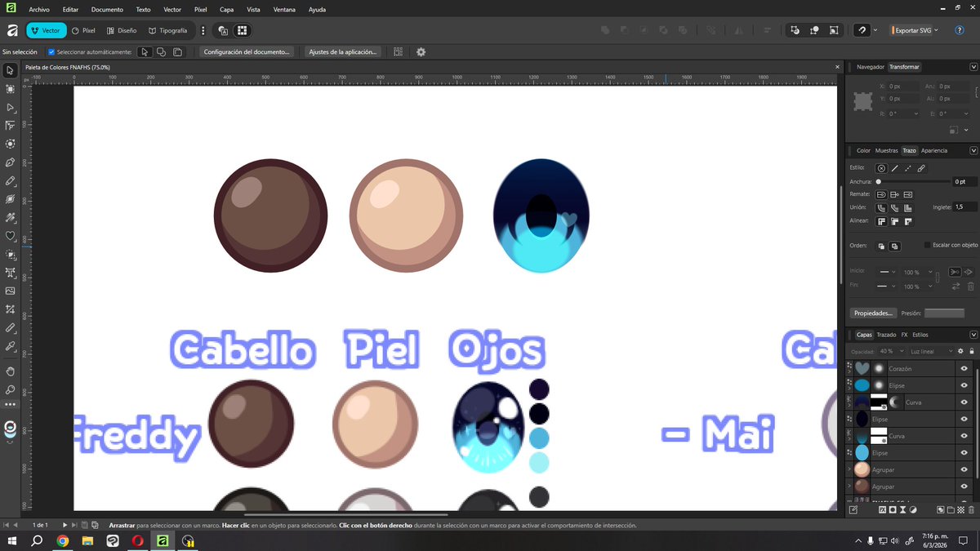Click the adjustment layer half-circle icon

(913, 509)
